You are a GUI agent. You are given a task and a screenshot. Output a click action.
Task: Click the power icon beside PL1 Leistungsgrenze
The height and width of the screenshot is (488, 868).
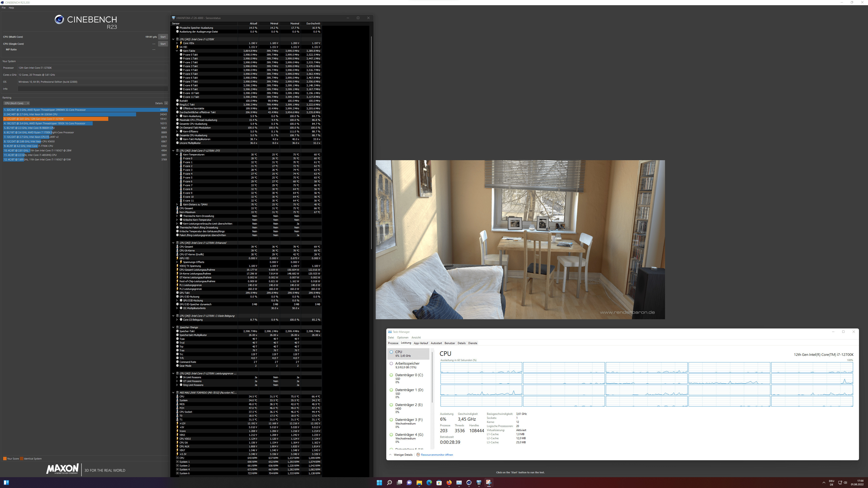tap(178, 285)
